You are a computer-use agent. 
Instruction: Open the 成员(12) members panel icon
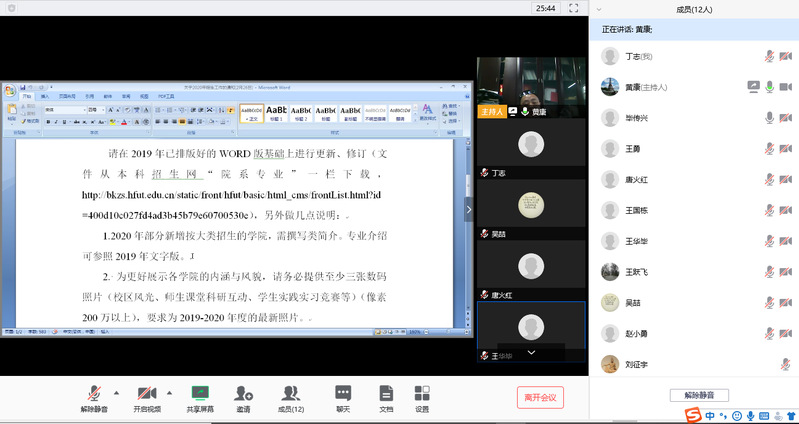(291, 392)
